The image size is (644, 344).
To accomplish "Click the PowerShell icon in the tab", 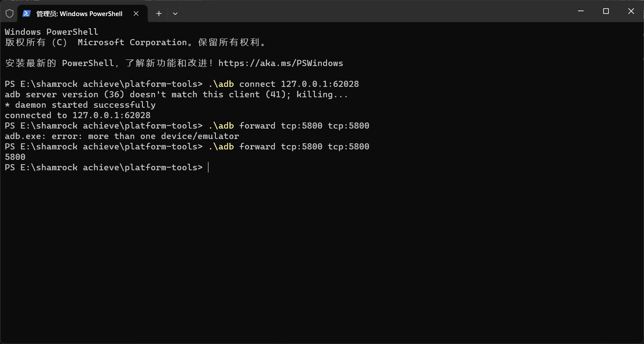I will (26, 13).
